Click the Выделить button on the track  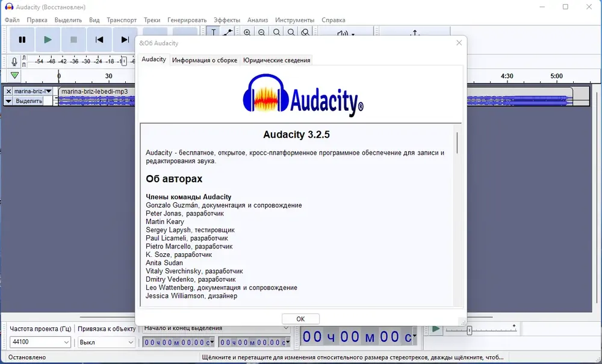point(29,101)
